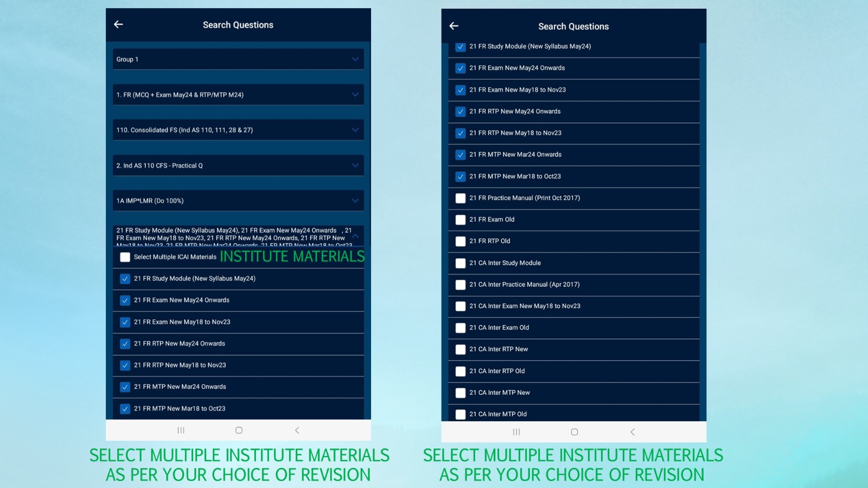Viewport: 868px width, 488px height.
Task: Uncheck 21 FR Study Module on left screen
Action: 125,279
